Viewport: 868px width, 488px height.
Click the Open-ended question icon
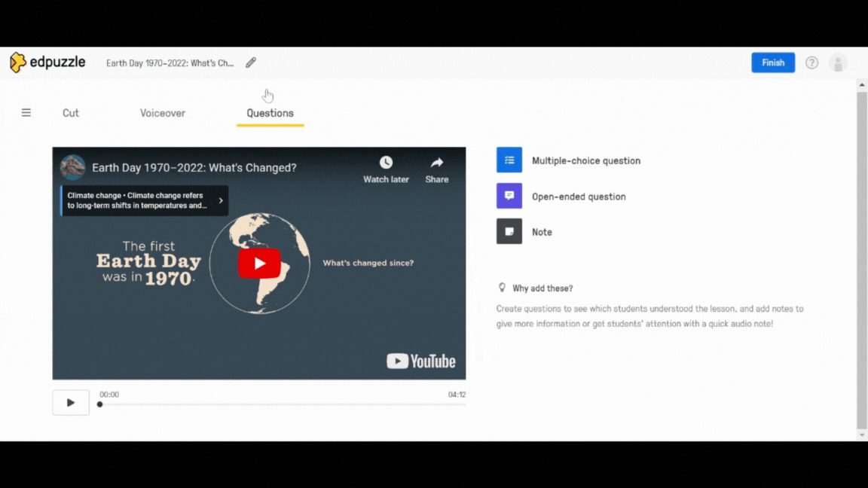509,196
